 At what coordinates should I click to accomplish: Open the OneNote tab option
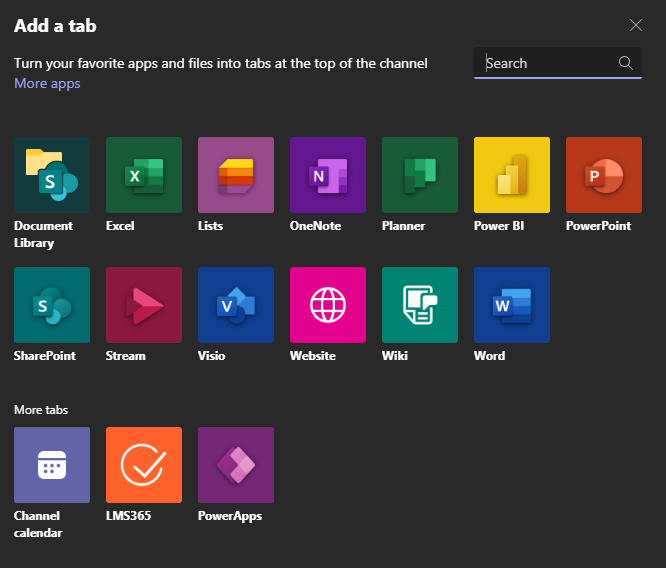[x=328, y=175]
